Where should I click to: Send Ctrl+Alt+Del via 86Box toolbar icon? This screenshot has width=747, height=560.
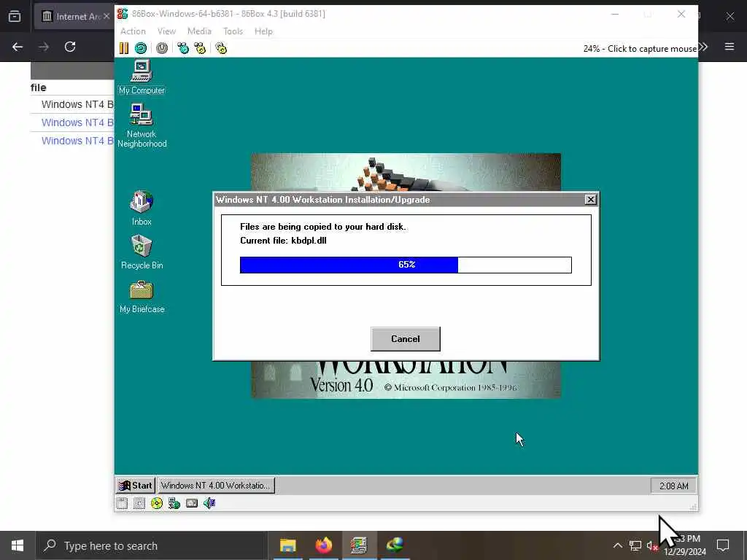coord(183,48)
